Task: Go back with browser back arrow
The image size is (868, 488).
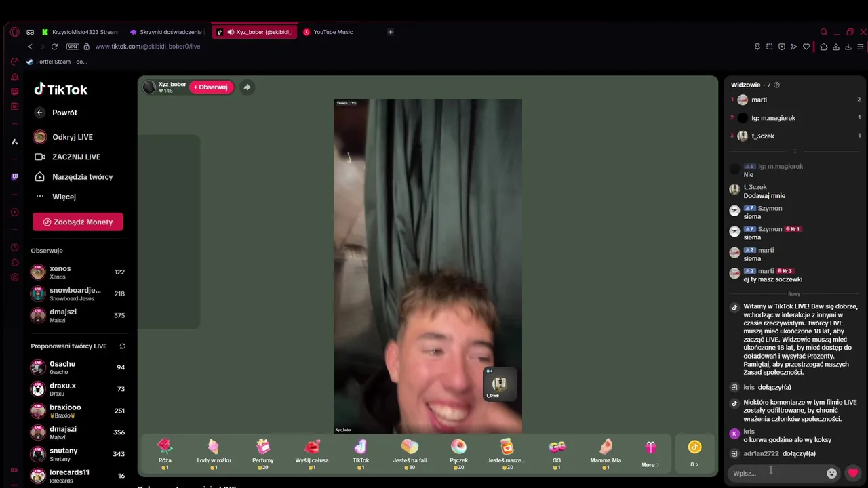Action: 30,47
